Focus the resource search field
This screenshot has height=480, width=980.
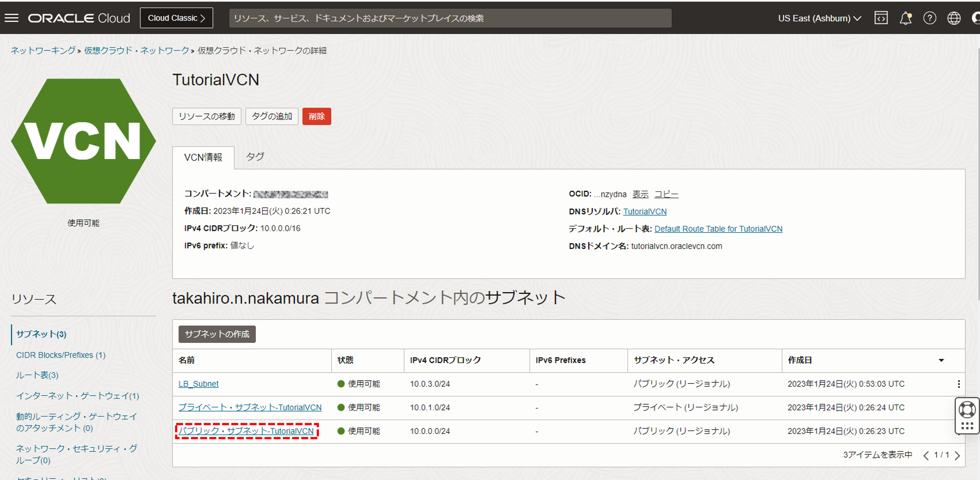450,18
